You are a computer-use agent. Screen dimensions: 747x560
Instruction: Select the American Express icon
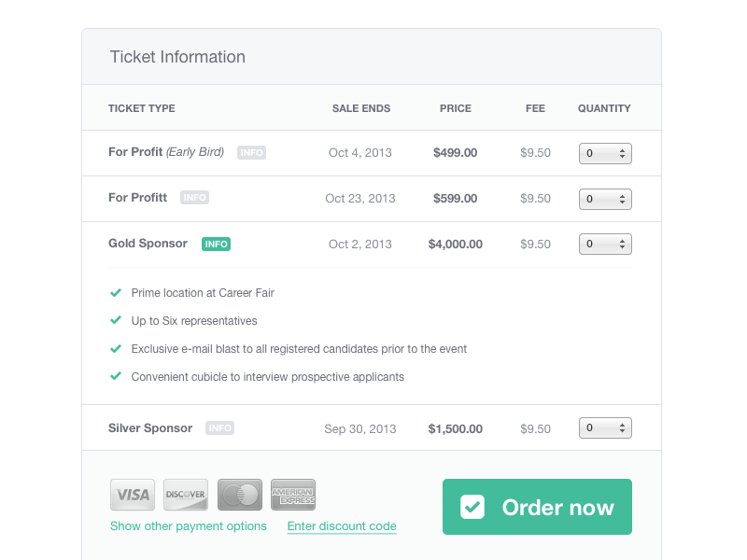293,495
